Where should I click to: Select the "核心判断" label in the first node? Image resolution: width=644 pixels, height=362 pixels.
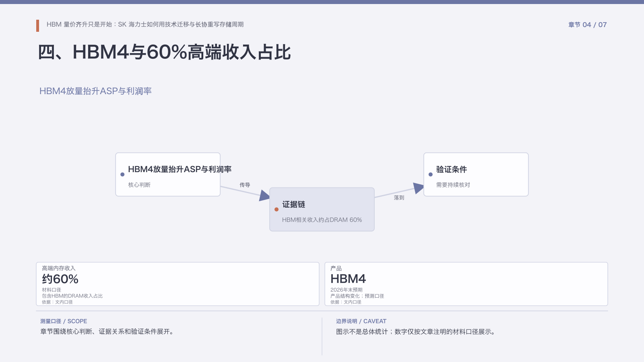pos(139,185)
